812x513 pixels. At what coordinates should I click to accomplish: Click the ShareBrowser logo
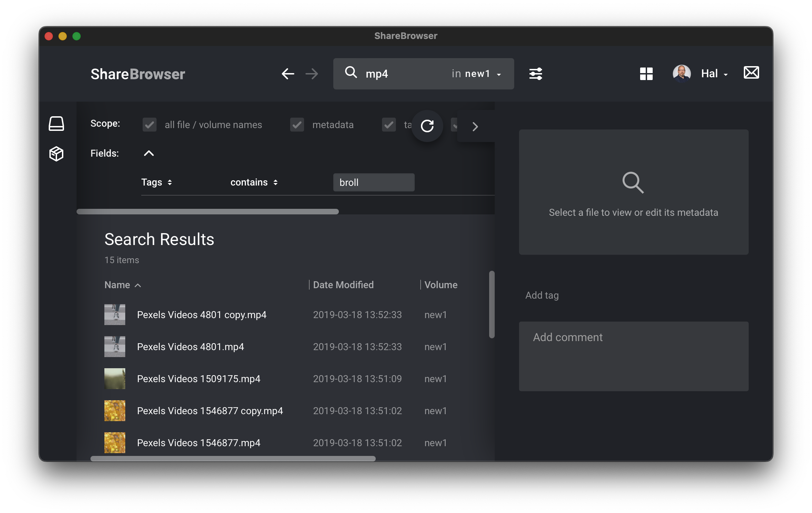click(138, 74)
